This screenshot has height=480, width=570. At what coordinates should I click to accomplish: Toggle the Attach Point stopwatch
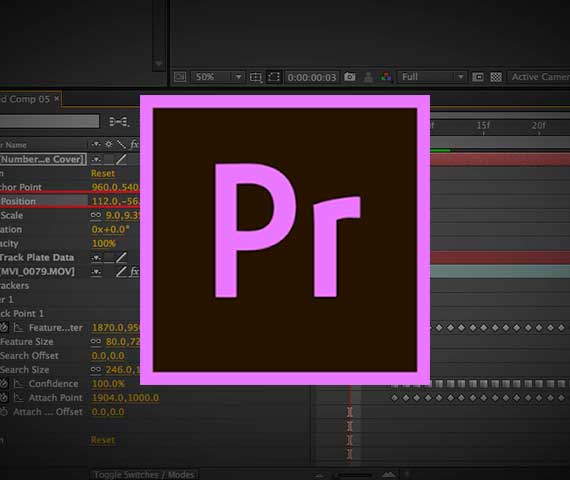tap(4, 397)
